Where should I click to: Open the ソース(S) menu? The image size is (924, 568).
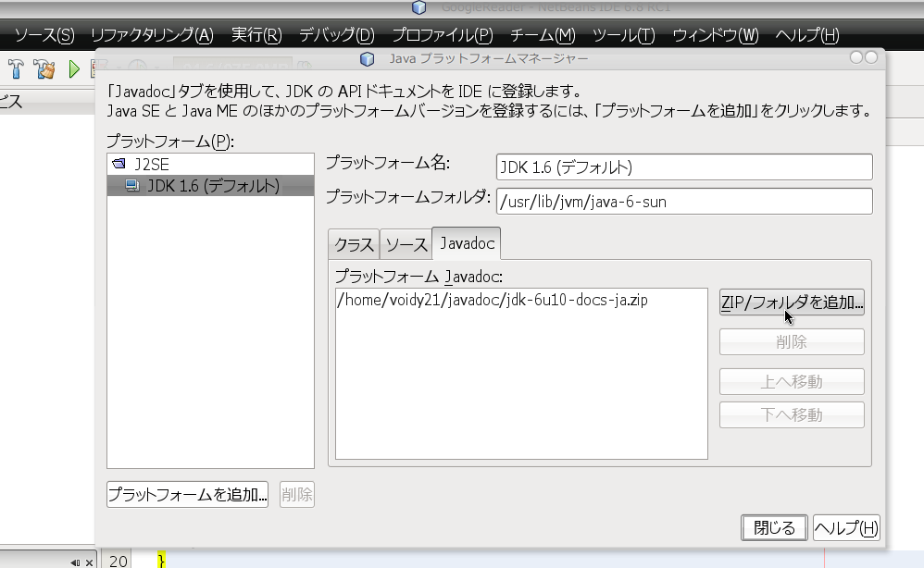[44, 35]
